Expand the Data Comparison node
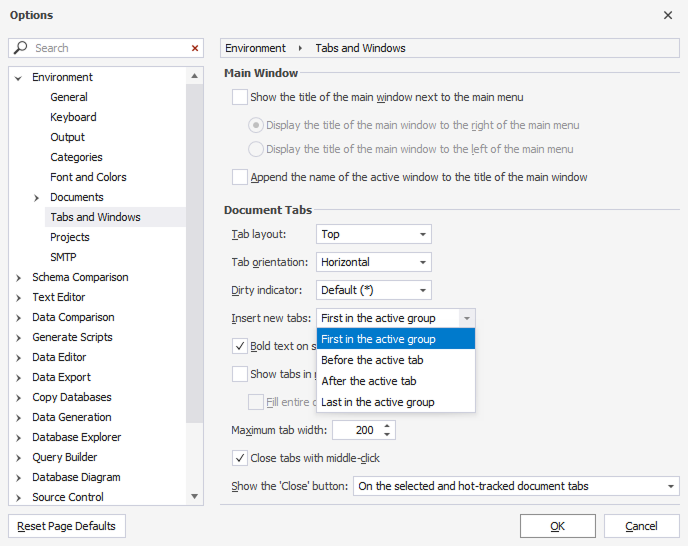The image size is (688, 546). pos(18,318)
